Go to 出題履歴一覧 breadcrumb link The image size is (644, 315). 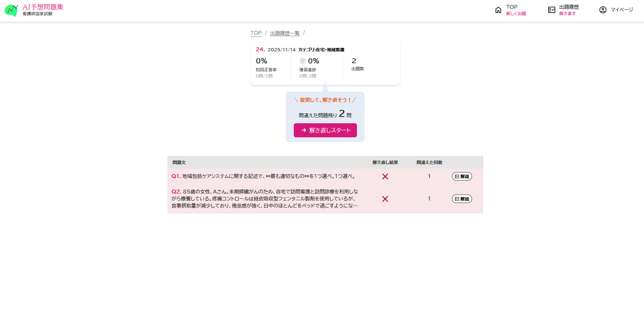pos(285,33)
